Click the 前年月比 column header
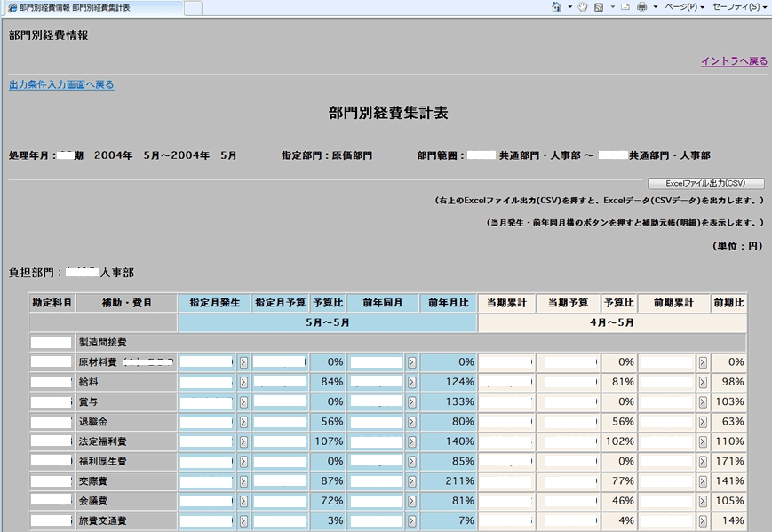Image resolution: width=772 pixels, height=532 pixels. click(x=448, y=303)
